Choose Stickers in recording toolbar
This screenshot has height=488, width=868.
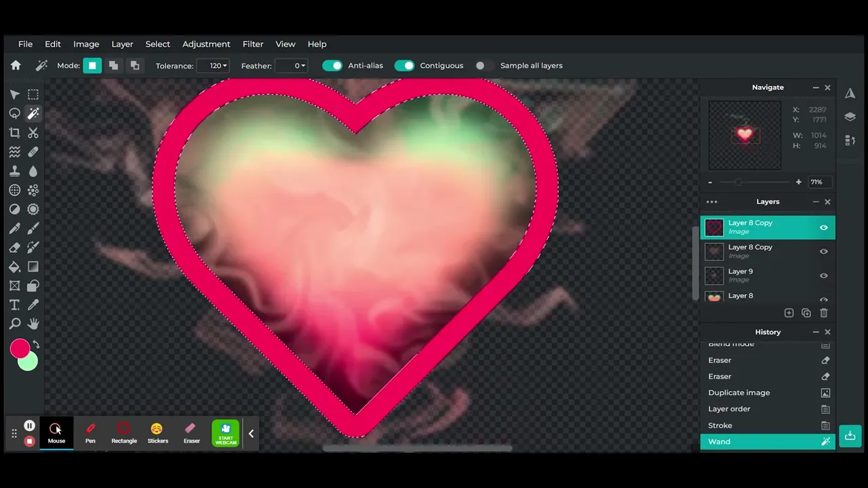[x=158, y=433]
